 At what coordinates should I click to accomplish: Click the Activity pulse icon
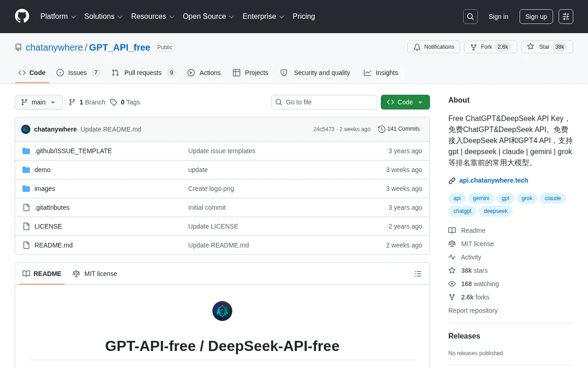[x=452, y=257]
